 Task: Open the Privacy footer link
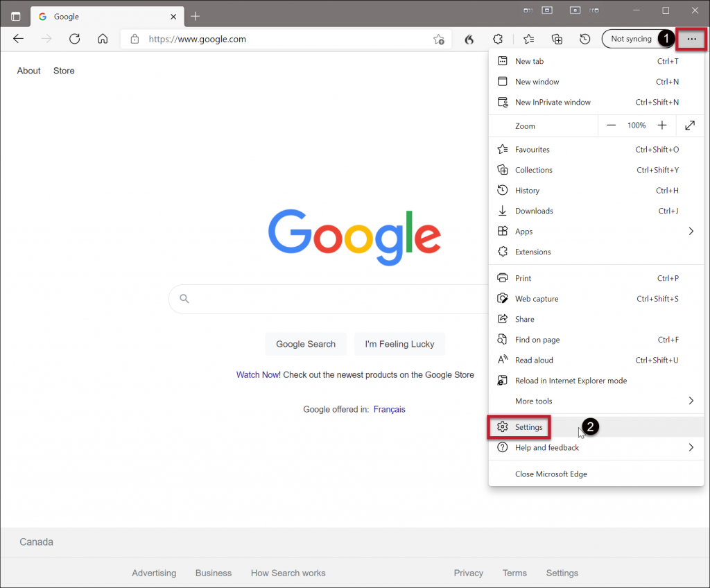(x=468, y=573)
